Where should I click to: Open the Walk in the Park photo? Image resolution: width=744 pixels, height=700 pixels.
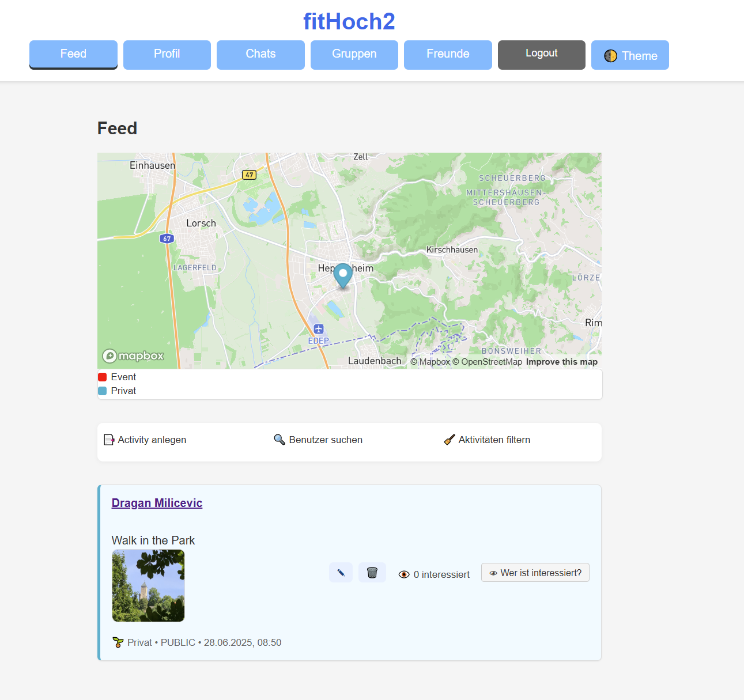coord(148,585)
